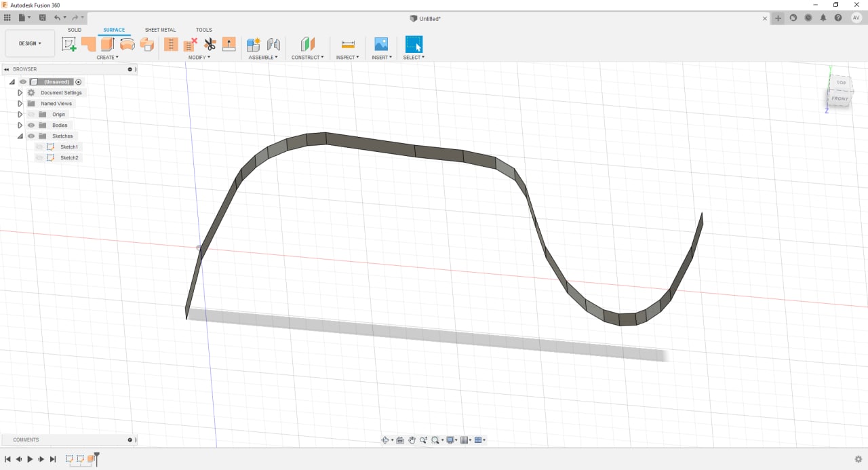Show the Origin folder via eye icon
868x470 pixels.
31,115
